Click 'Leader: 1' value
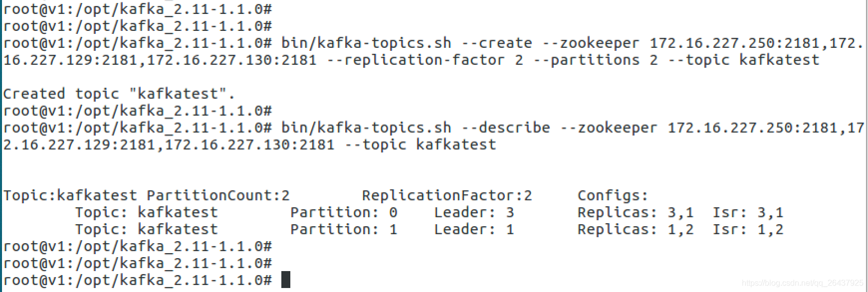Image resolution: width=868 pixels, height=292 pixels. click(x=474, y=229)
